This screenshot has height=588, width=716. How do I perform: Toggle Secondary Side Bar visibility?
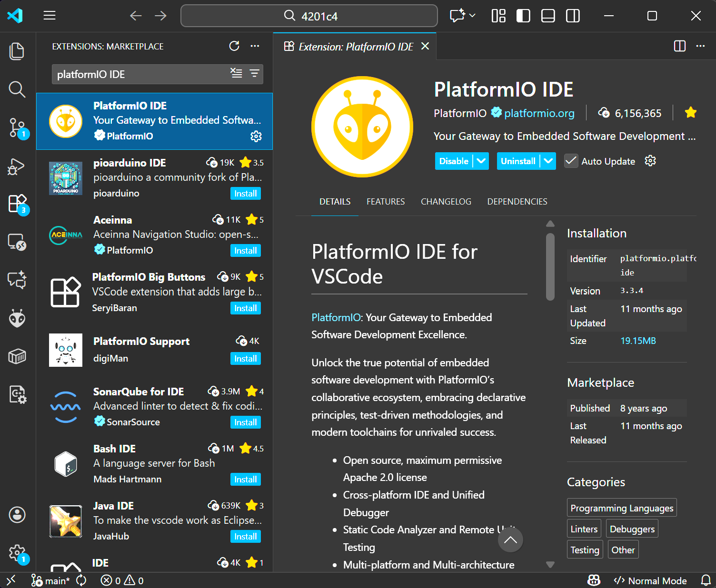click(x=573, y=16)
